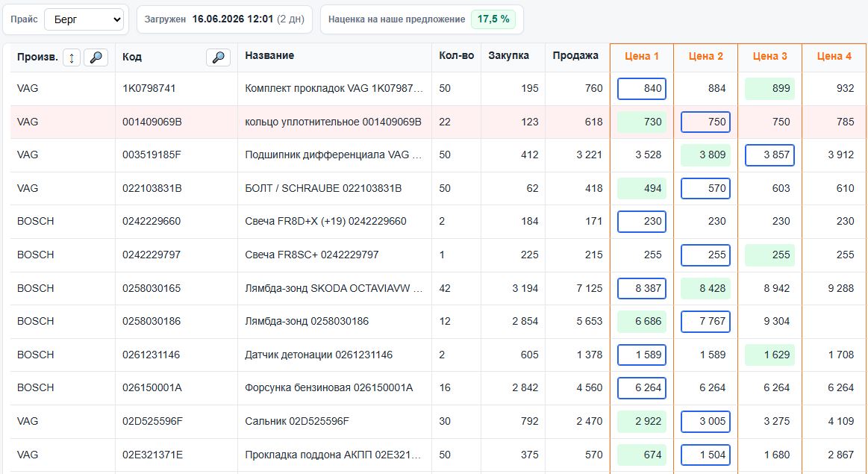
Task: Open the Прайс dropdown showing Берг
Action: click(84, 19)
